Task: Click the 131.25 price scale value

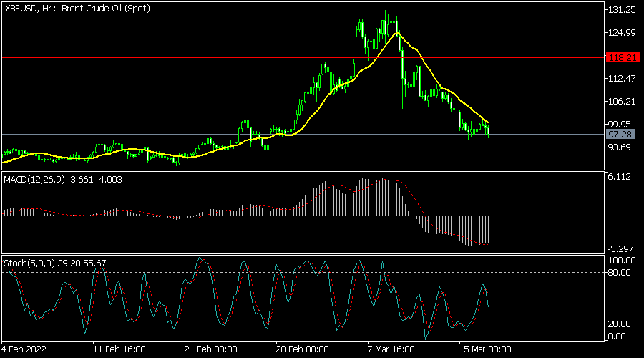Action: [622, 10]
